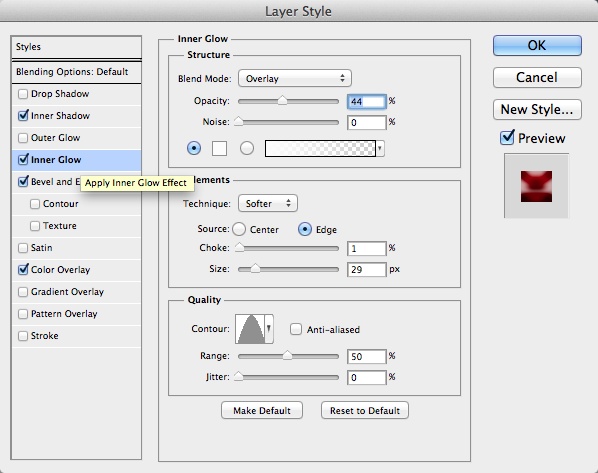Turn on Anti-aliased contour option
598x473 pixels.
296,329
